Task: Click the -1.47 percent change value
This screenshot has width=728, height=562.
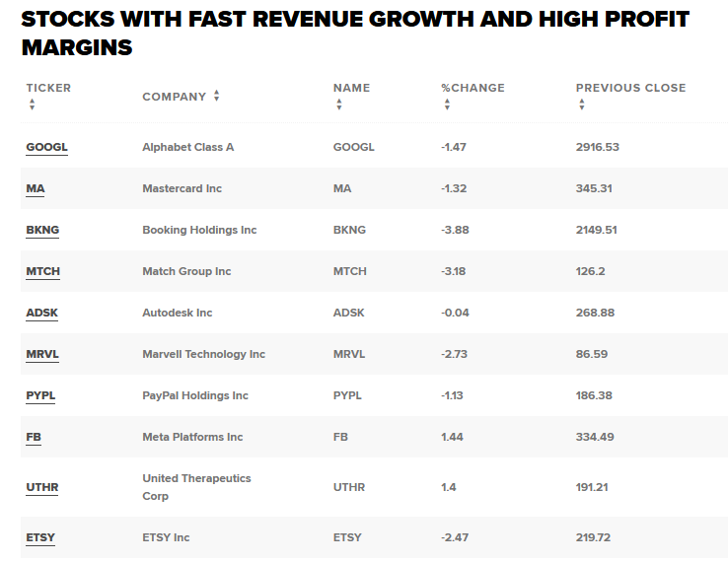Action: (454, 147)
